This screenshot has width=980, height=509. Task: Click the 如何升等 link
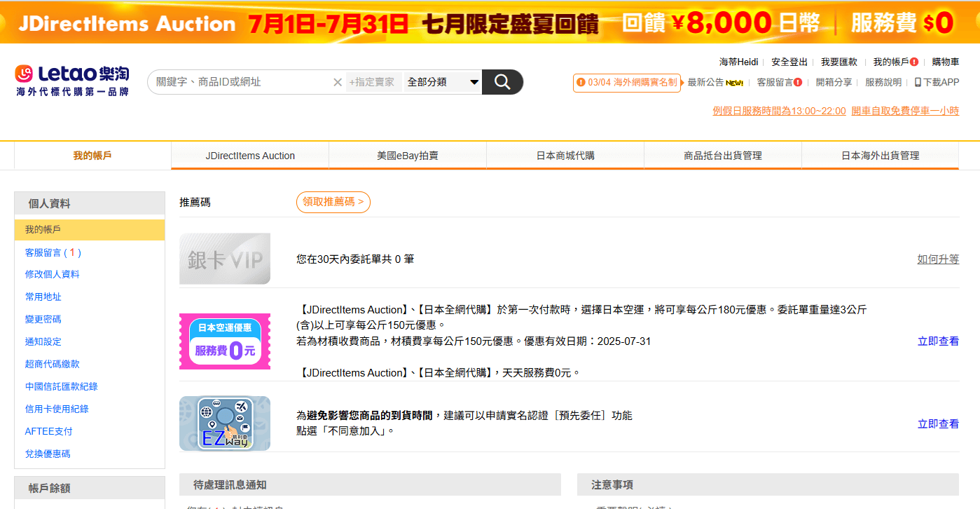tap(938, 259)
